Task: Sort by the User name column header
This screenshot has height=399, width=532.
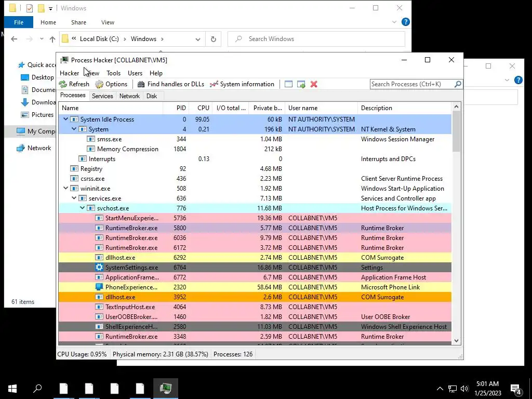Action: click(321, 108)
